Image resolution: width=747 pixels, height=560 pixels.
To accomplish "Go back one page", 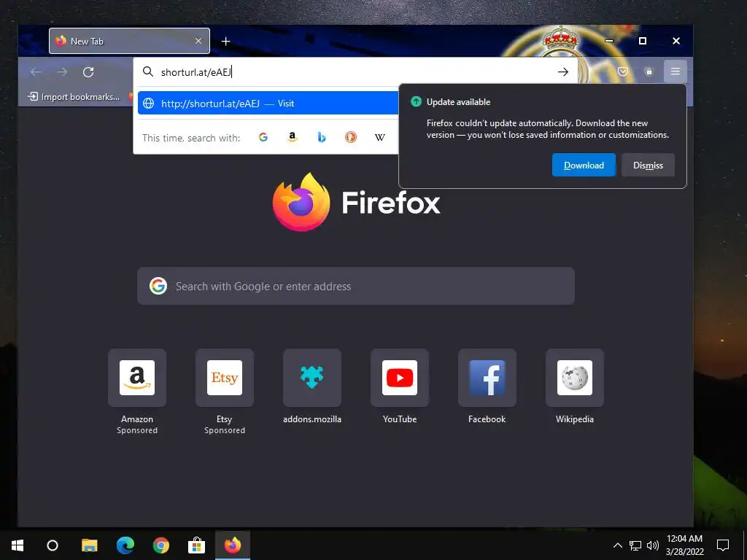I will [x=36, y=72].
